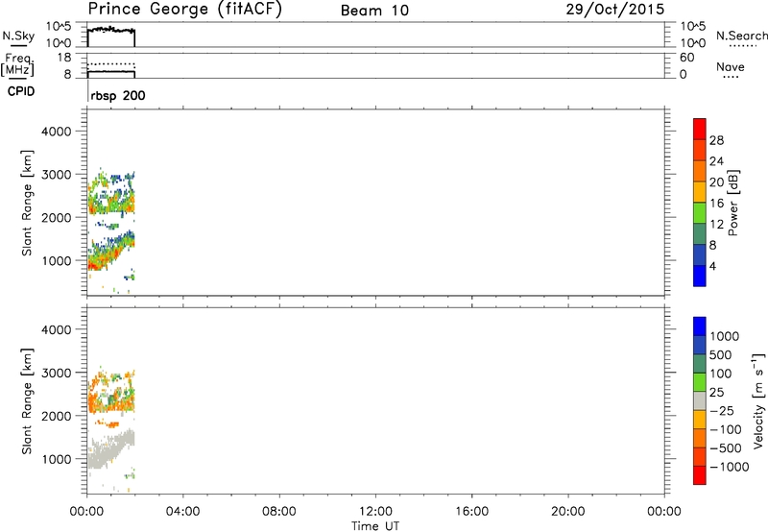Click the 'N.Sky' legend label
Viewport: 768px width, 532px height.
18,36
